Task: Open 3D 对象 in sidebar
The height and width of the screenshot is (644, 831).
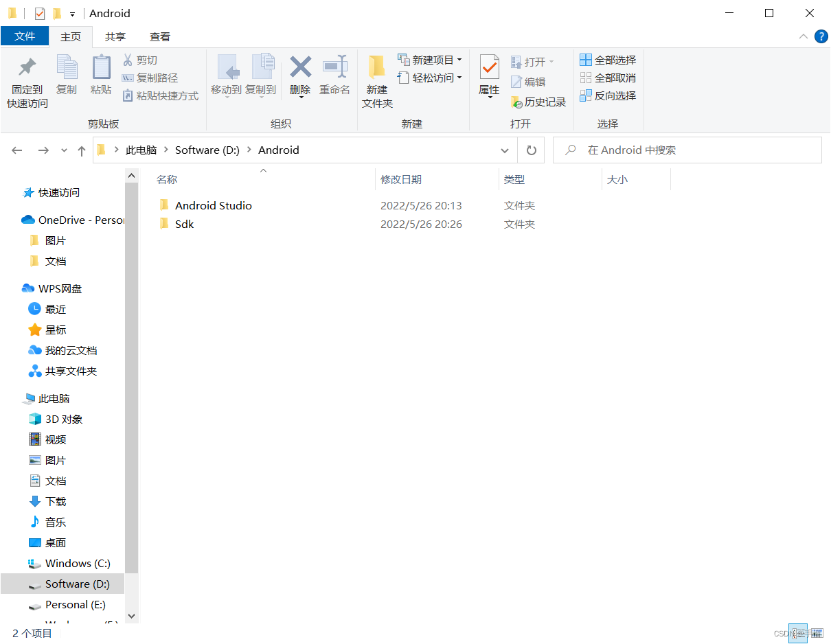Action: [64, 419]
